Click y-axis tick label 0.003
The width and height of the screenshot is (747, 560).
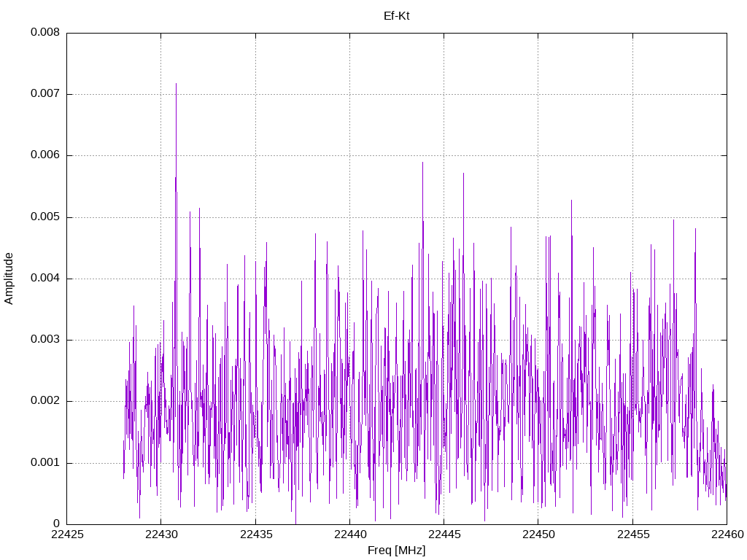tap(45, 340)
